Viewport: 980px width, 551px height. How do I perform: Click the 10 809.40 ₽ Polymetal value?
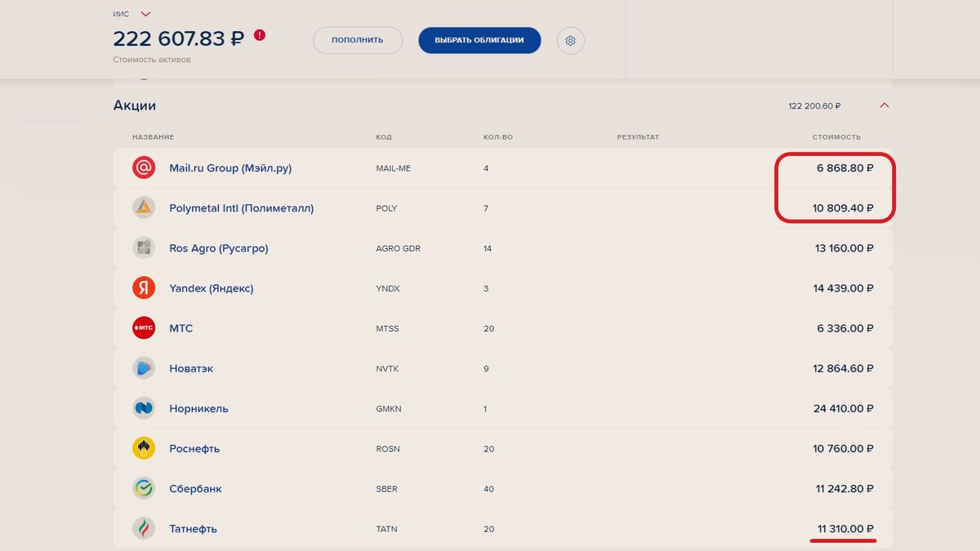[x=843, y=208]
